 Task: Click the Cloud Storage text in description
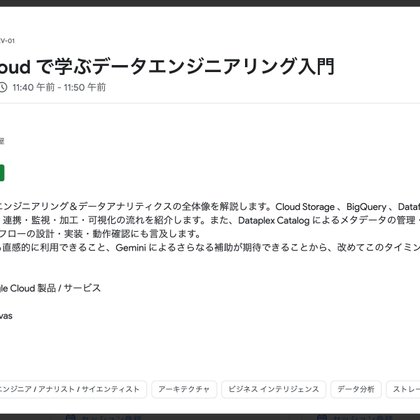point(305,207)
